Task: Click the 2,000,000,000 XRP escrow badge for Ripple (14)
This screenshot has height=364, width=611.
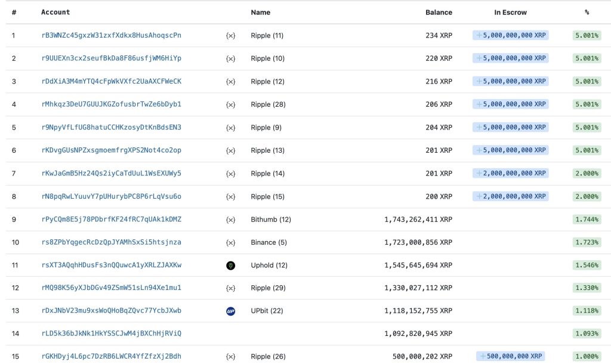Action: point(511,173)
